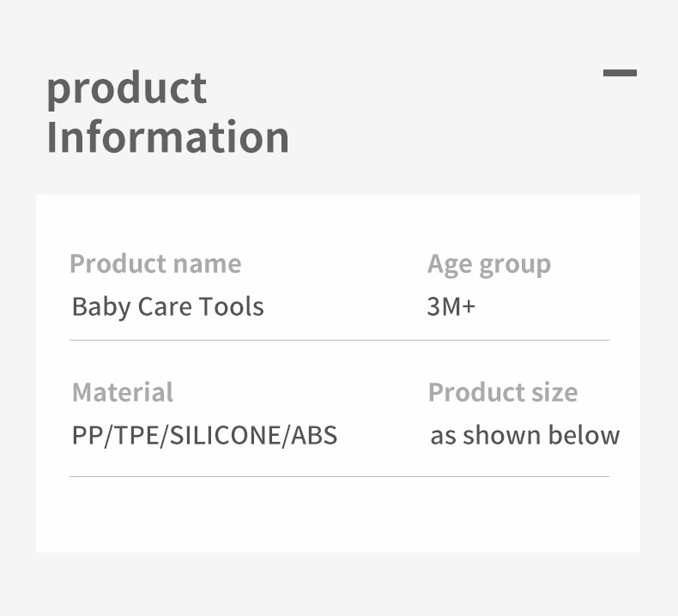Screen dimensions: 678x616
Task: Select the "Material" label
Action: tap(122, 392)
